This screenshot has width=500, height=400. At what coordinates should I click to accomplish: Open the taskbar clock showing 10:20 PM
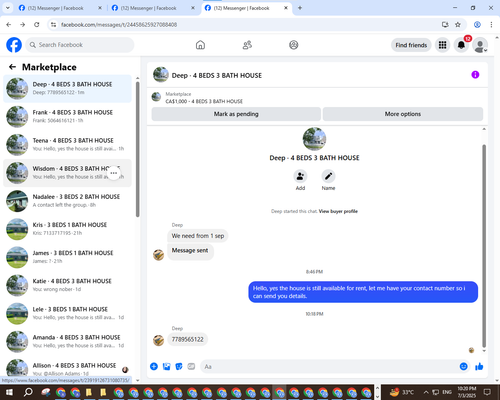coord(467,392)
